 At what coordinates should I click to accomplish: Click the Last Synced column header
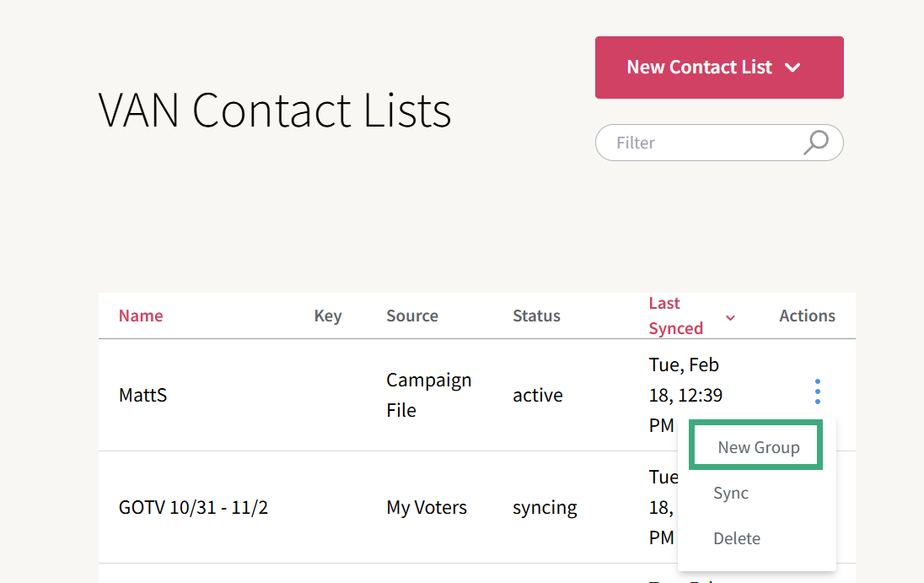(x=676, y=316)
